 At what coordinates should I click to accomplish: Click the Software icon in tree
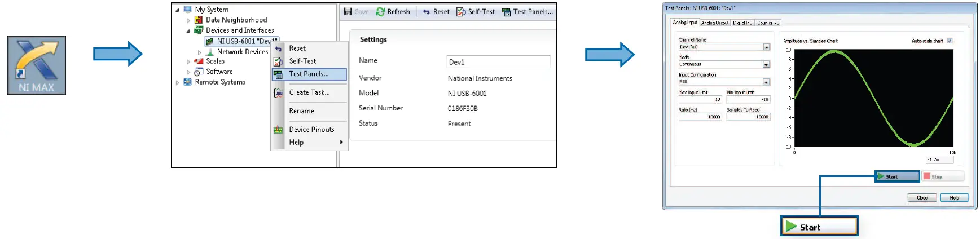[199, 72]
